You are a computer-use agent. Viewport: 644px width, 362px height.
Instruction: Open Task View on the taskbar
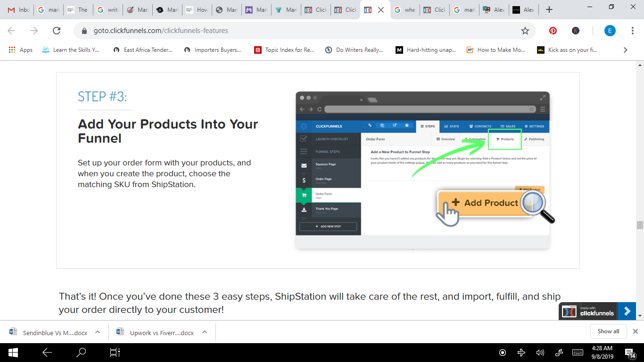[x=115, y=353]
